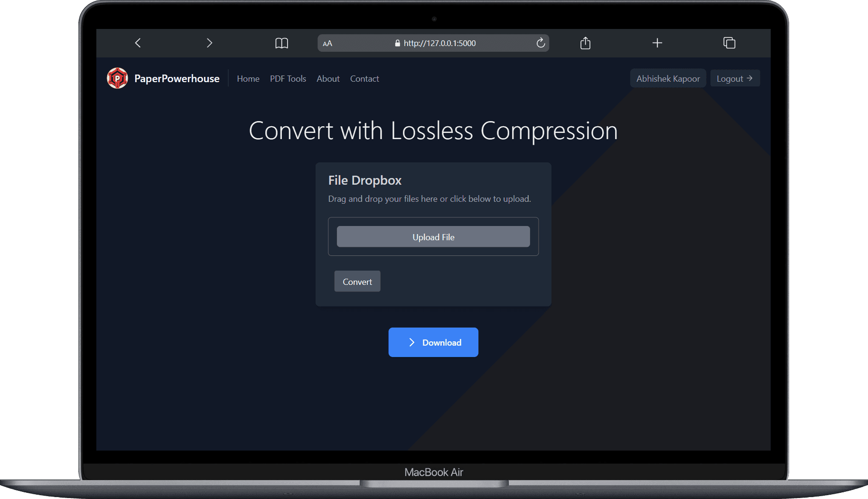
Task: Open the Contact page link
Action: pyautogui.click(x=364, y=79)
